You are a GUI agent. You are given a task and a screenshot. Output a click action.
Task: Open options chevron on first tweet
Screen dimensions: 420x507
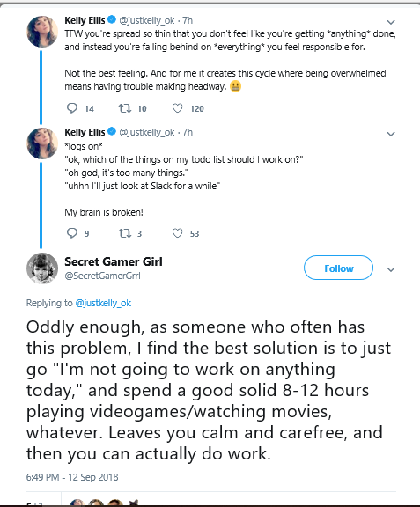coord(391,22)
